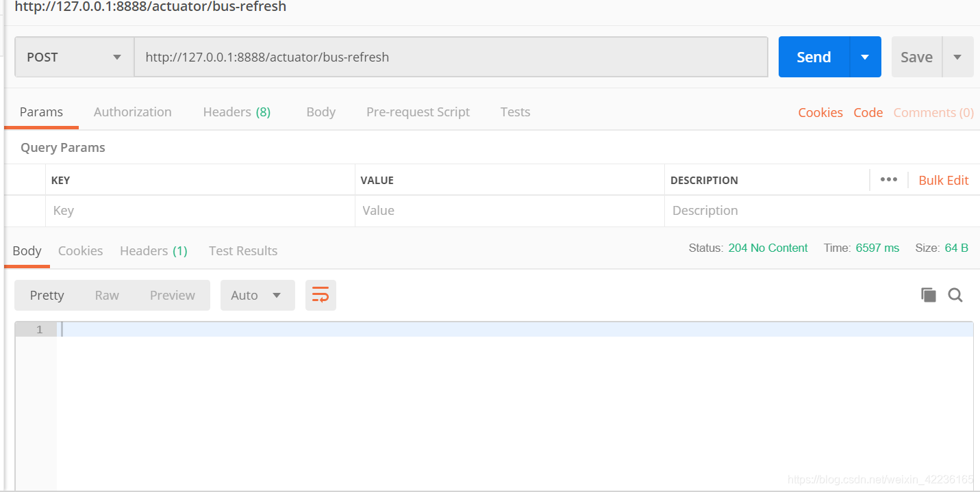Click the 64 B response size
The image size is (980, 492).
[x=956, y=248]
